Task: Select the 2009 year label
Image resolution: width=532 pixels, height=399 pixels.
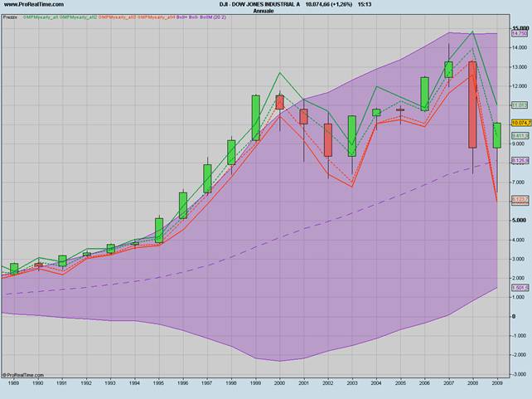Action: [x=497, y=383]
